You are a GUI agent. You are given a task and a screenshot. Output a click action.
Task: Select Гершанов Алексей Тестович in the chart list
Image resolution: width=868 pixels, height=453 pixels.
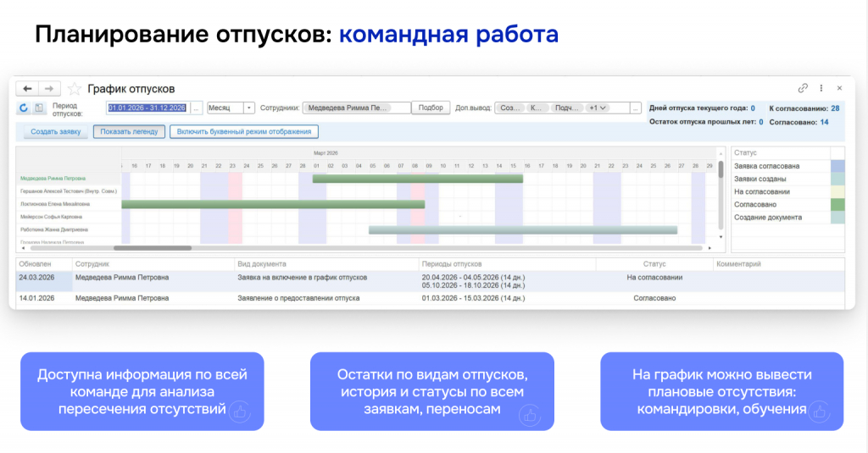coord(69,191)
